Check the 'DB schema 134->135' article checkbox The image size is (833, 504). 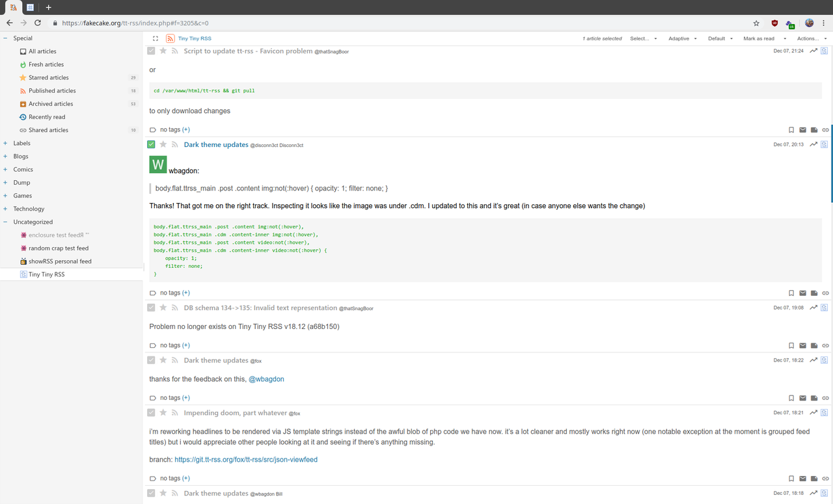151,308
